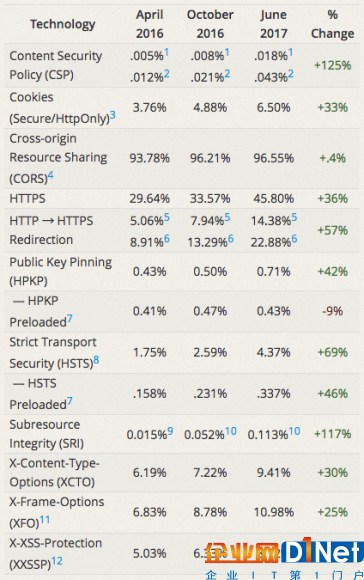Open footnote 6 on the 22.88% redirection value

(x=294, y=239)
